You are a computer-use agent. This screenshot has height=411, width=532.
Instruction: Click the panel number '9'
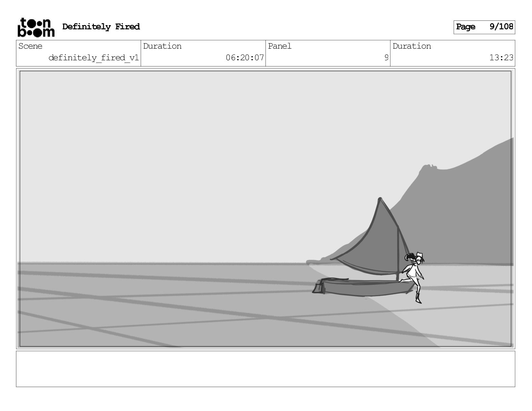point(386,58)
